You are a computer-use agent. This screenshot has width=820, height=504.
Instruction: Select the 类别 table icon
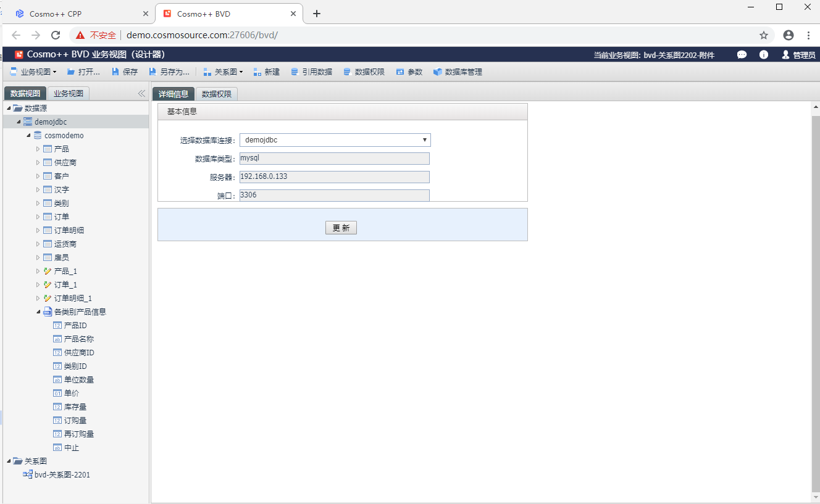click(48, 203)
